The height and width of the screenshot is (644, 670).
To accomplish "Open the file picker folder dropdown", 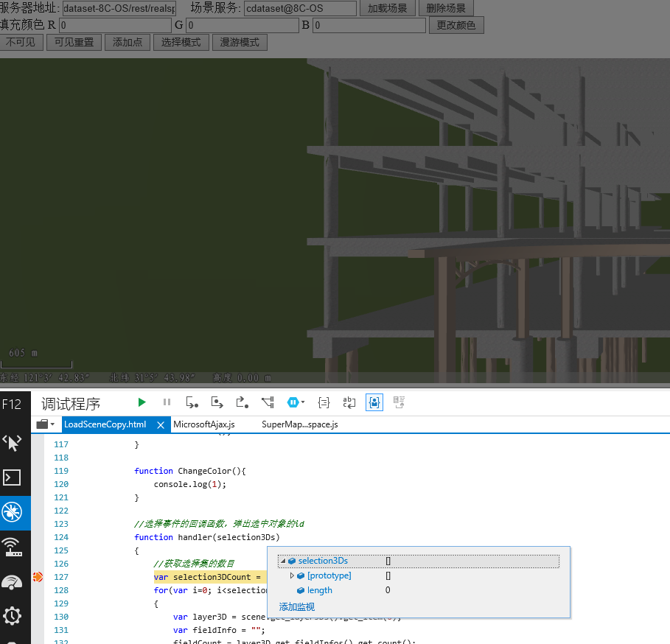I will tap(46, 424).
